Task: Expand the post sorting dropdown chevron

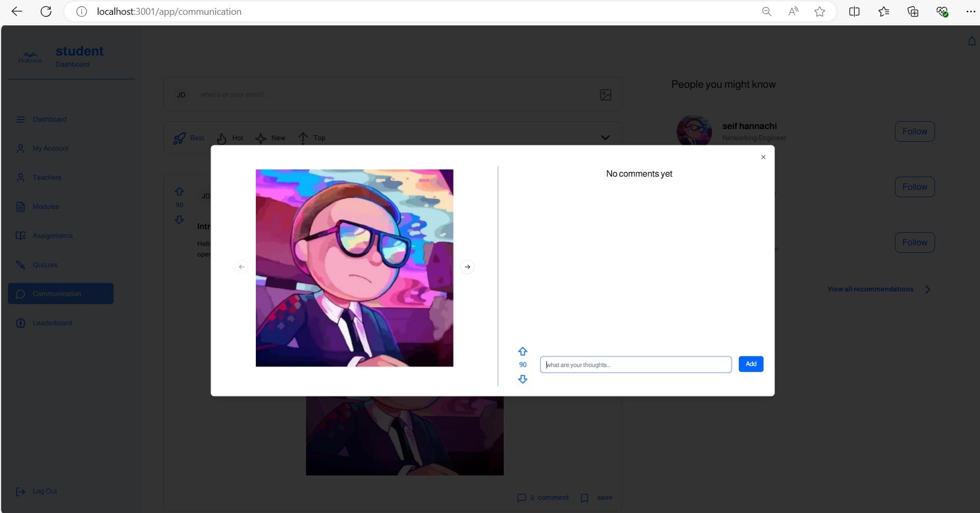Action: [605, 138]
